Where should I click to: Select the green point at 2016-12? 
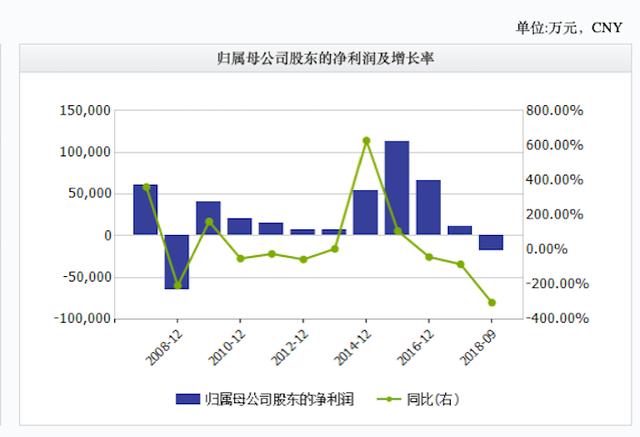(x=429, y=257)
